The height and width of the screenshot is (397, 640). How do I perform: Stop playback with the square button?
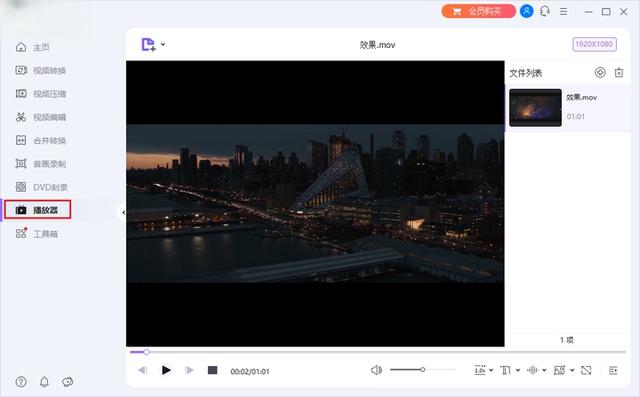pos(212,370)
